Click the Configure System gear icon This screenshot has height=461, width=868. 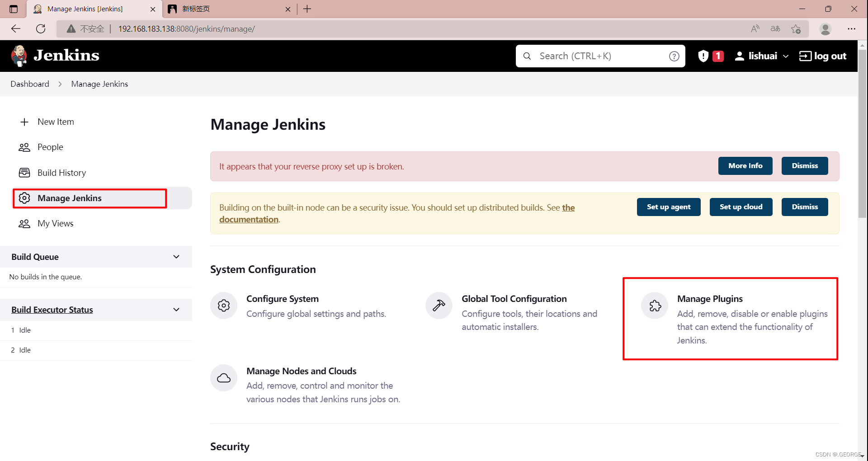[224, 306]
